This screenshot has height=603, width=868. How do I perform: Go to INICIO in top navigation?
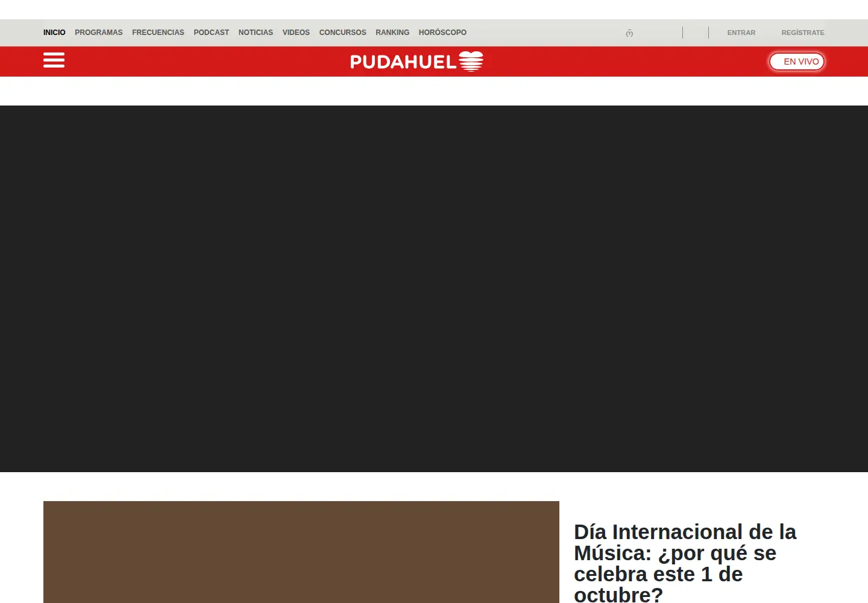coord(54,33)
